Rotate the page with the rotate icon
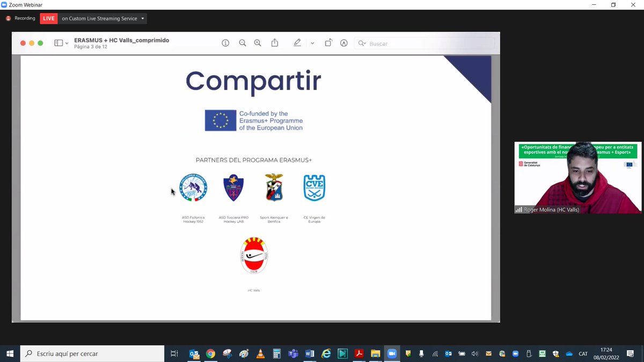The image size is (644, 362). pyautogui.click(x=328, y=43)
